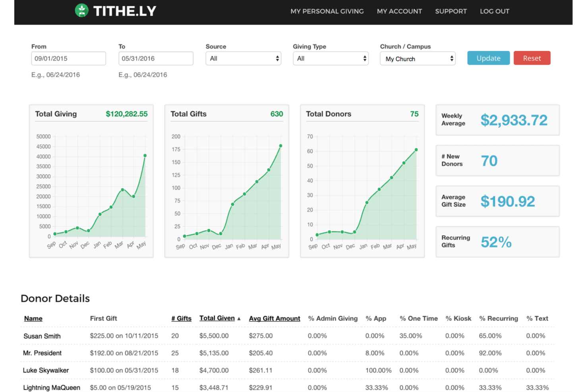Select donor Mr. President
The image size is (588, 392).
point(42,353)
